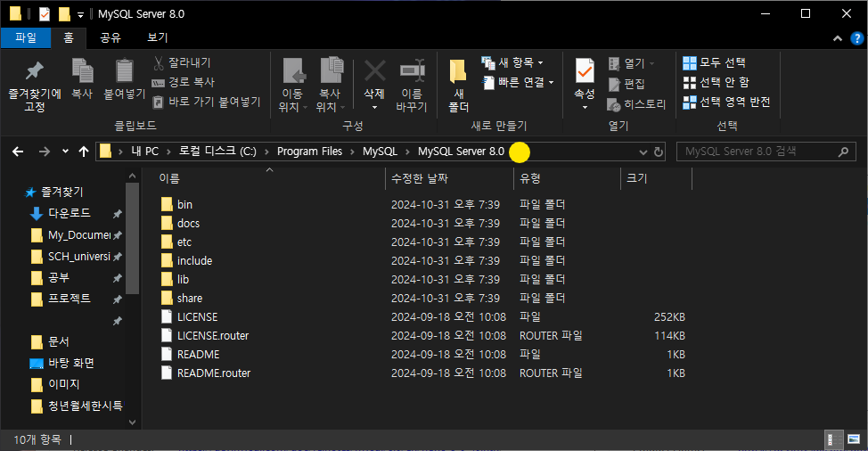Viewport: 868px width, 451px height.
Task: Switch to Share (공유) ribbon tab
Action: click(x=111, y=37)
